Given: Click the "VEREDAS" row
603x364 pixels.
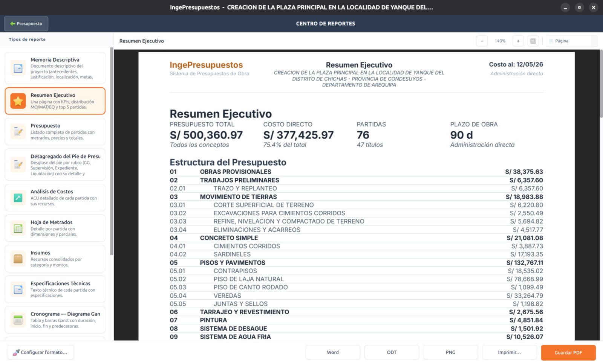Looking at the screenshot, I should [357, 296].
